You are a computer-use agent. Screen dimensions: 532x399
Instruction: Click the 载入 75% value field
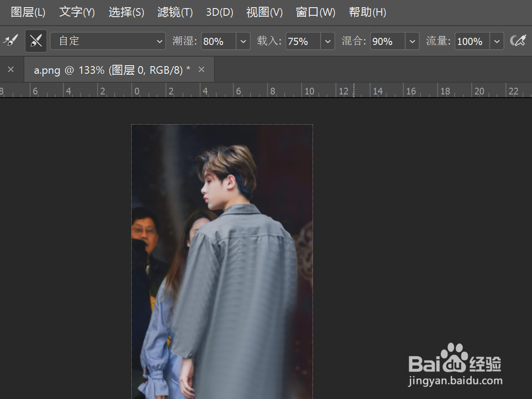pyautogui.click(x=303, y=41)
